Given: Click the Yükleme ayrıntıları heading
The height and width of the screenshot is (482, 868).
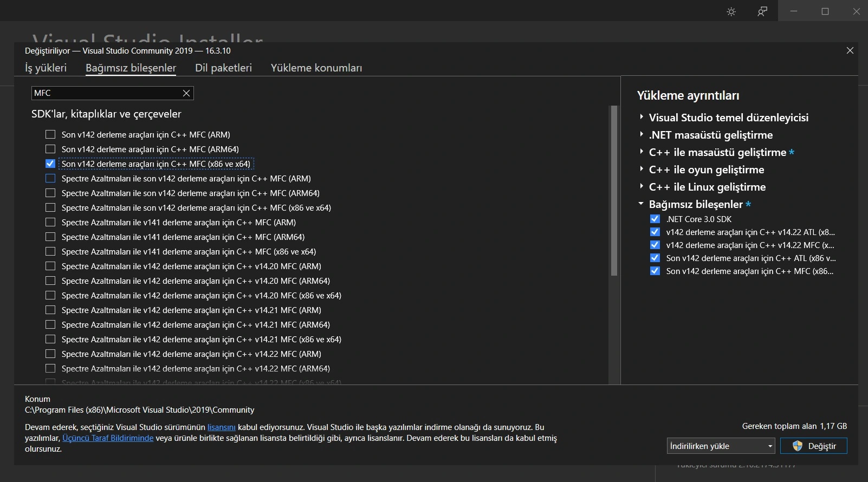Looking at the screenshot, I should pyautogui.click(x=688, y=95).
